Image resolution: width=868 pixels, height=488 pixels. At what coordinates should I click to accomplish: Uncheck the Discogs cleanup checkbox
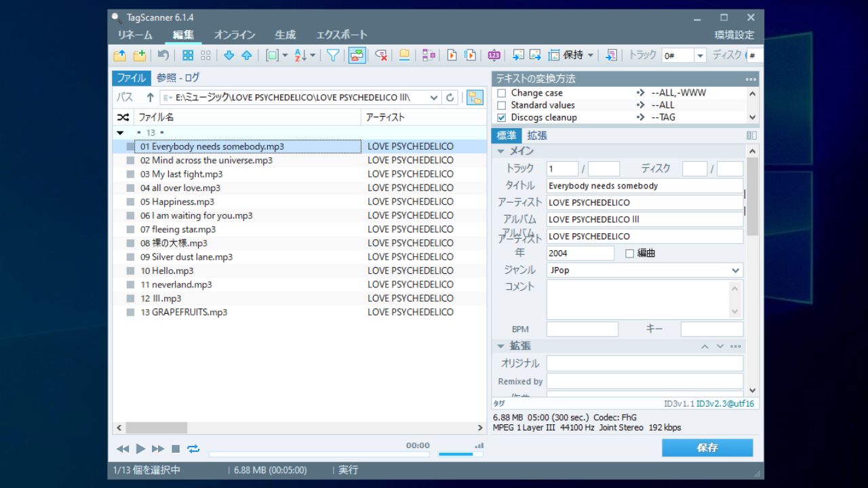tap(502, 117)
